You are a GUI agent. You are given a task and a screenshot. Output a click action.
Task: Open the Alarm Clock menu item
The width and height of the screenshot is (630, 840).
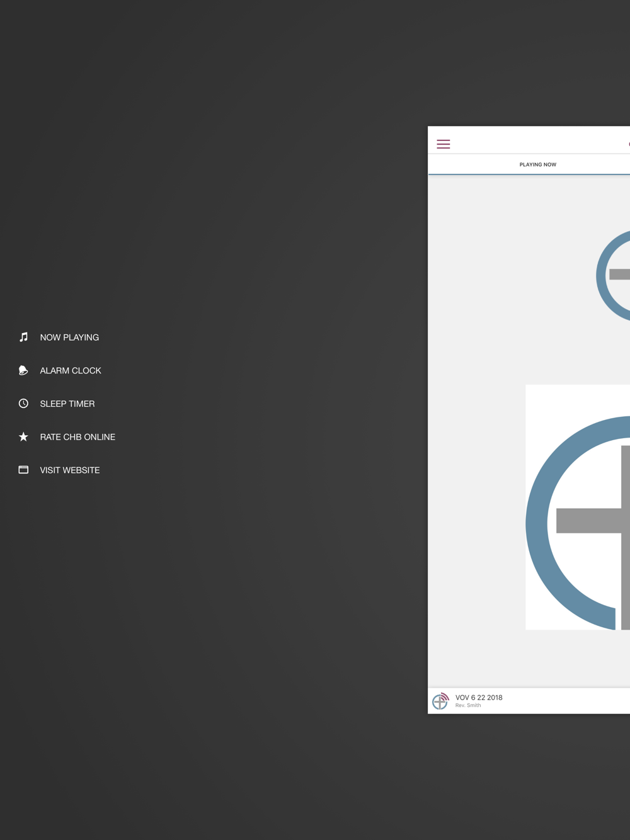(x=71, y=371)
